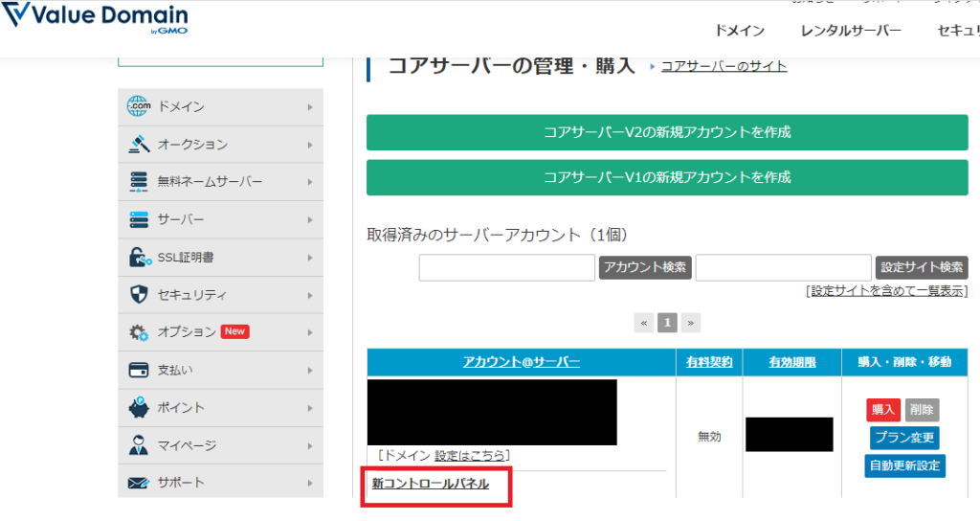Open the オークション sidebar label
Image resolution: width=980 pixels, height=521 pixels.
[x=192, y=145]
